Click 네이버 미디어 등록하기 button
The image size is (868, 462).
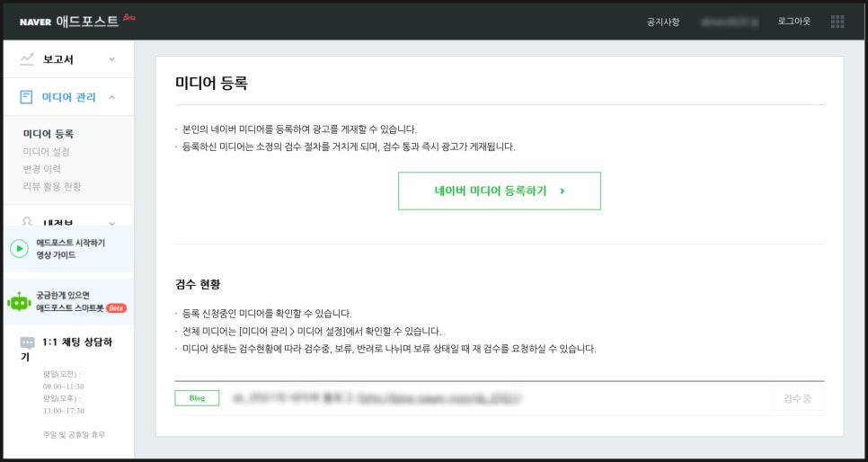500,191
